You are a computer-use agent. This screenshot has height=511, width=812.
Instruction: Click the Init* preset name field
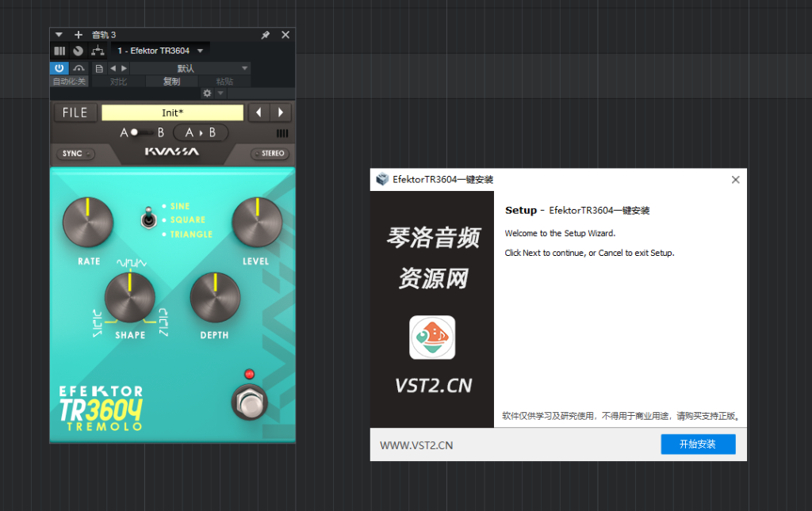pyautogui.click(x=172, y=112)
